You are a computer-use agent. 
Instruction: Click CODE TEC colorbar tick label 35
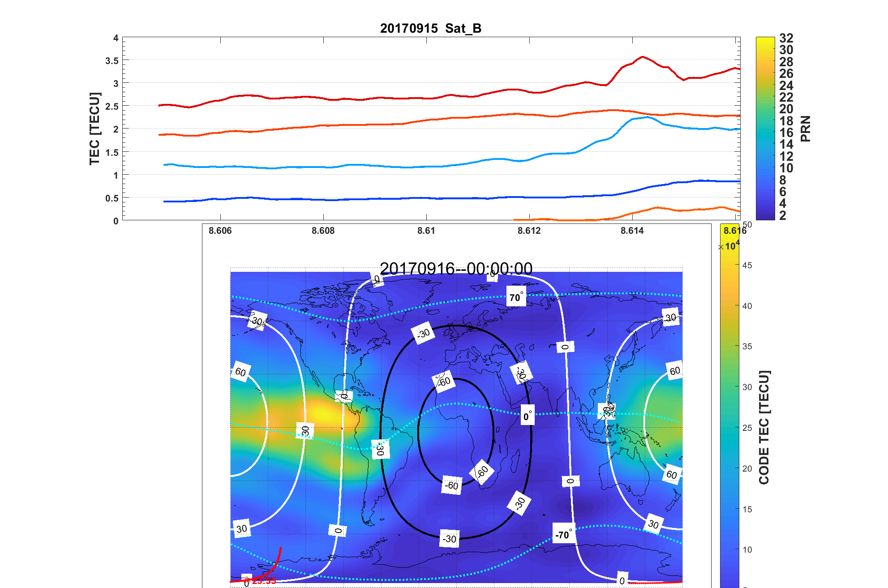point(747,346)
